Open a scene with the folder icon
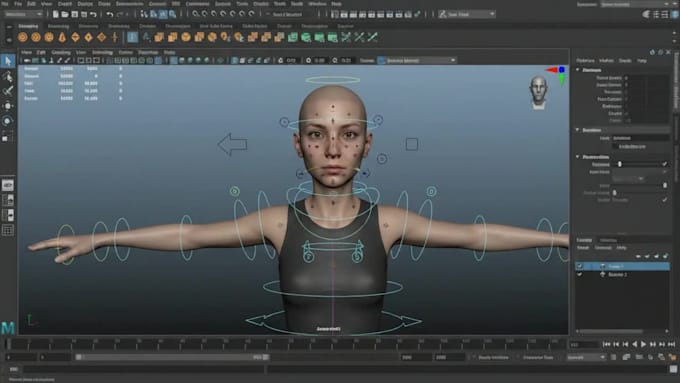The height and width of the screenshot is (383, 680). (x=65, y=14)
